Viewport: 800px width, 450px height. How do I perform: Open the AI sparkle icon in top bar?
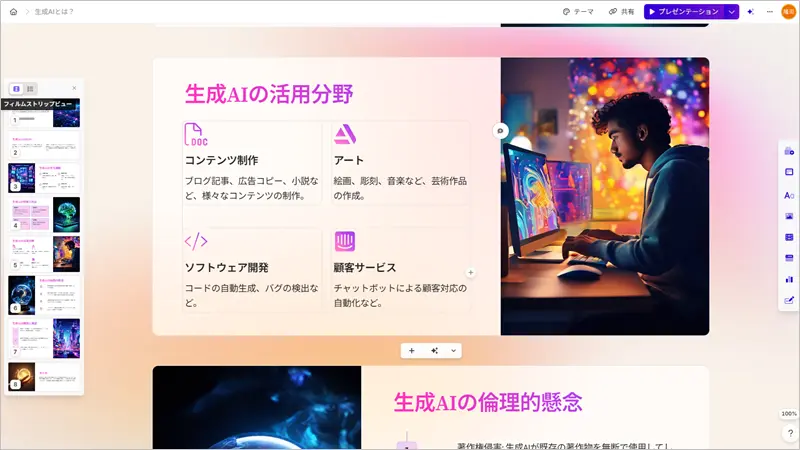click(x=750, y=12)
